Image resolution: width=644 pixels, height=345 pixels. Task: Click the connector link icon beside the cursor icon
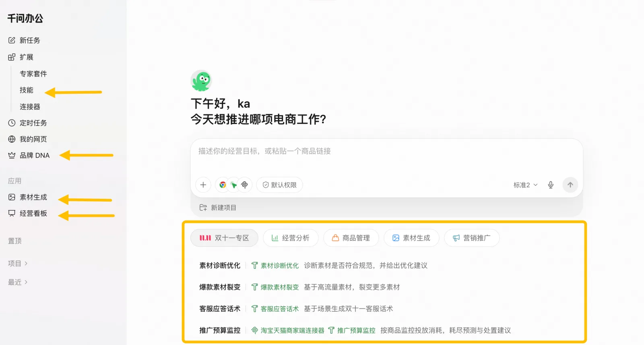(x=244, y=185)
